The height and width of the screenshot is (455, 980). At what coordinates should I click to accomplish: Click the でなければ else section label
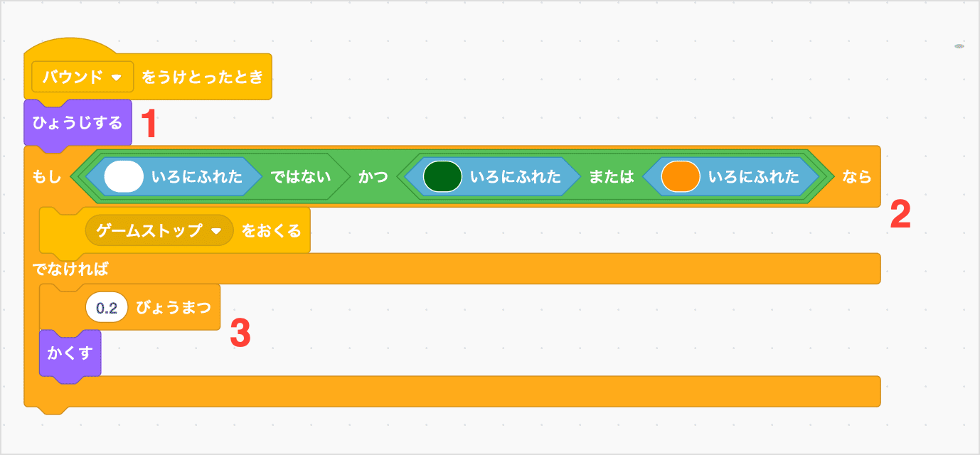pyautogui.click(x=68, y=268)
